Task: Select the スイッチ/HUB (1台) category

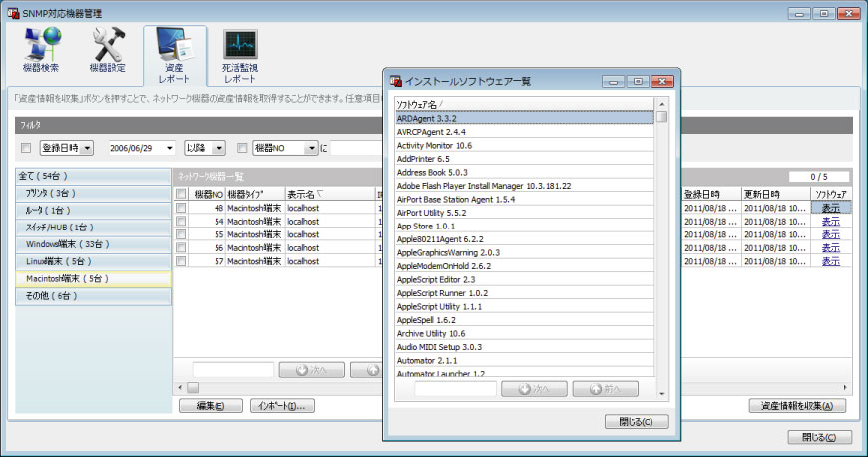Action: click(x=93, y=228)
